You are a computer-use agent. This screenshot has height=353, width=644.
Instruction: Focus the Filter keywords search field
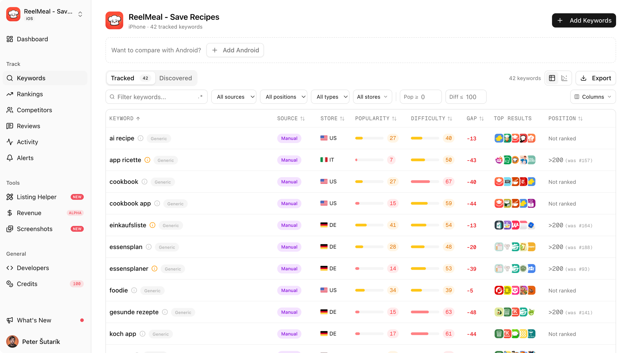tap(156, 97)
